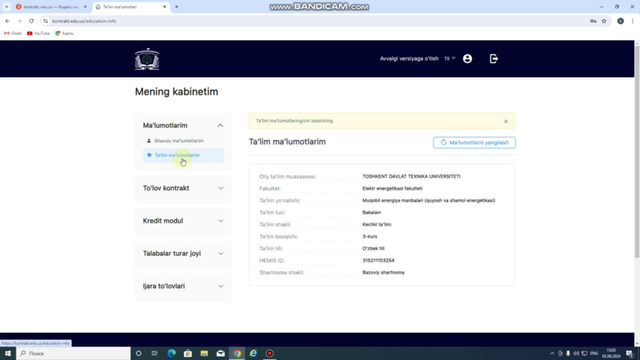Image resolution: width=640 pixels, height=360 pixels.
Task: Open the Maps bookmark
Action: (64, 33)
